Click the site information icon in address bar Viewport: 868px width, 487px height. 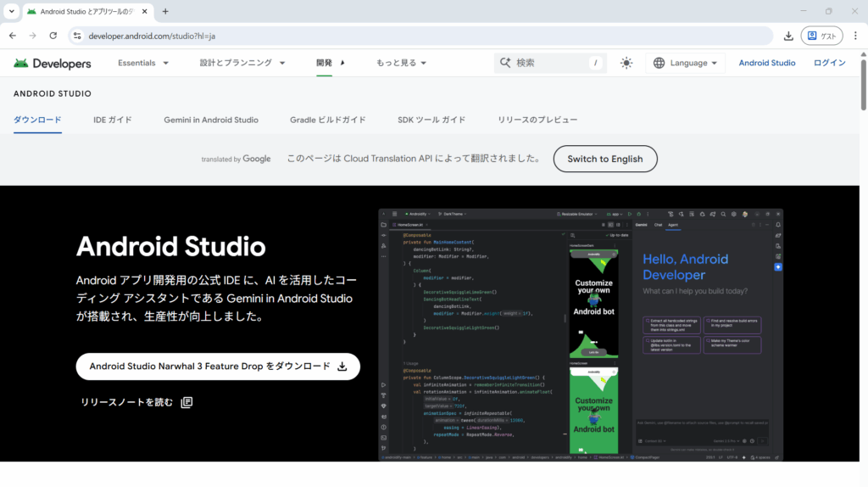(77, 36)
